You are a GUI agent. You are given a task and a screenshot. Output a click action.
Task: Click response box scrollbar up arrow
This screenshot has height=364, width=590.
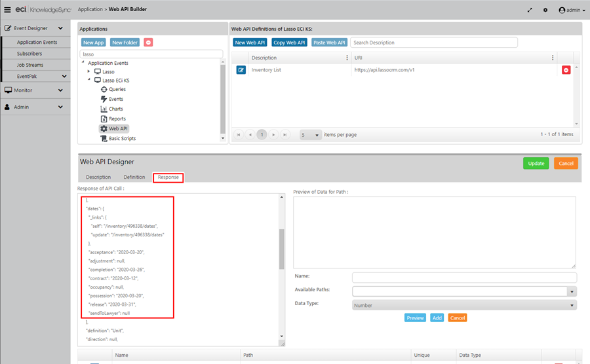(281, 197)
